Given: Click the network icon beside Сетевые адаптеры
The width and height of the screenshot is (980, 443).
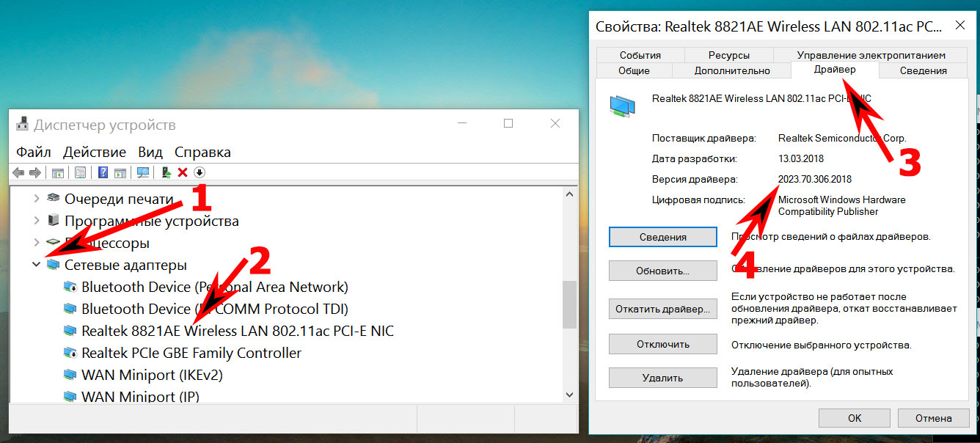Looking at the screenshot, I should pyautogui.click(x=53, y=264).
